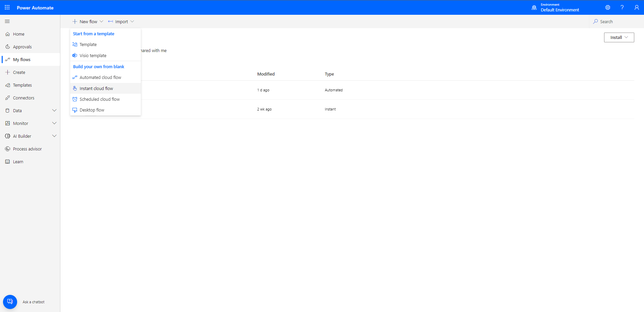Collapse the left navigation hamburger menu
The width and height of the screenshot is (644, 312).
[x=7, y=21]
